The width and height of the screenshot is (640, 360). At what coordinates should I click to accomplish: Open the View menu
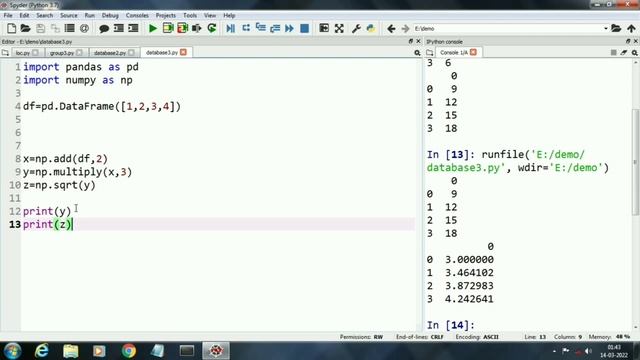click(x=210, y=15)
